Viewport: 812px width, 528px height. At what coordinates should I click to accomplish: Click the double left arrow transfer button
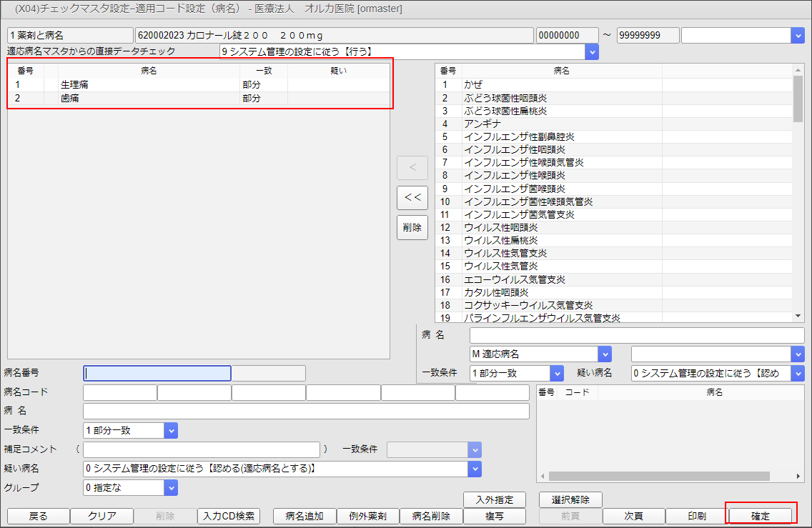click(x=412, y=198)
